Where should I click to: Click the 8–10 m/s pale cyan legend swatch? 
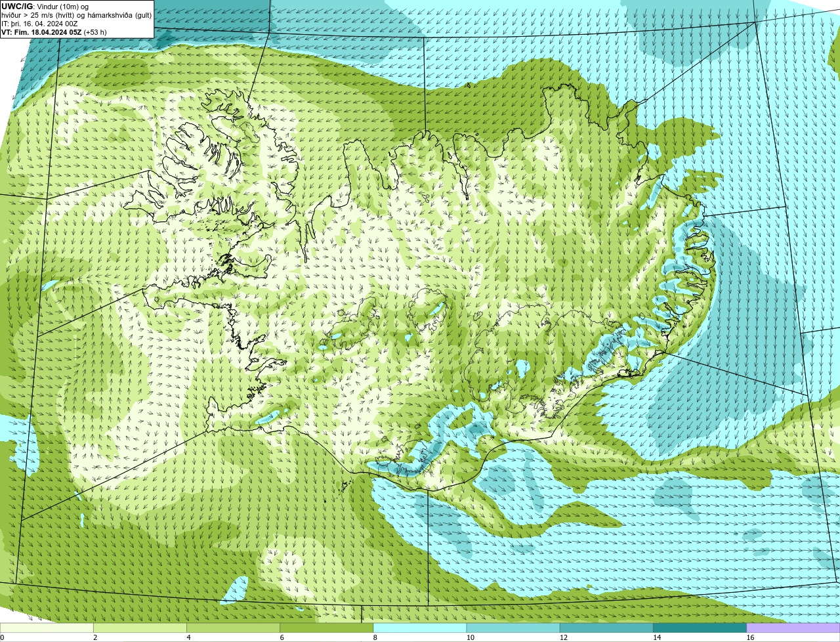[x=420, y=628]
